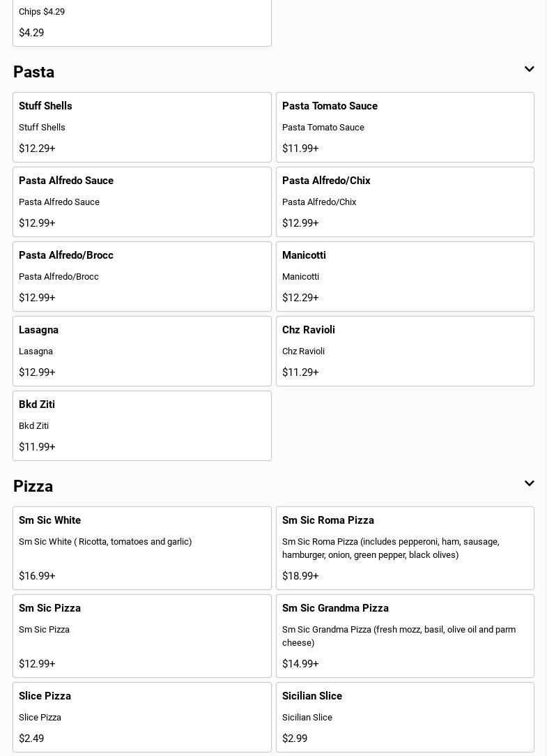Select Pasta Tomato Sauce item card
Viewport: 547px width, 756px height.
coord(405,127)
